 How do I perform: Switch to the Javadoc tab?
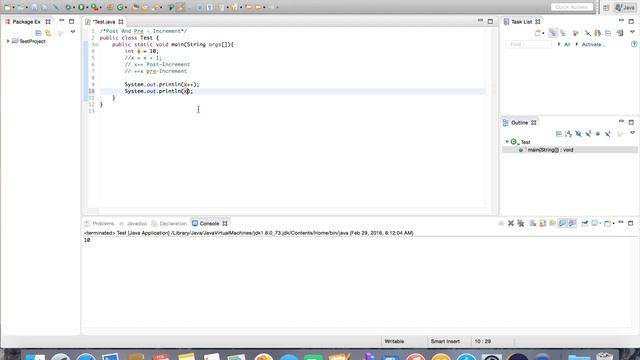(133, 223)
